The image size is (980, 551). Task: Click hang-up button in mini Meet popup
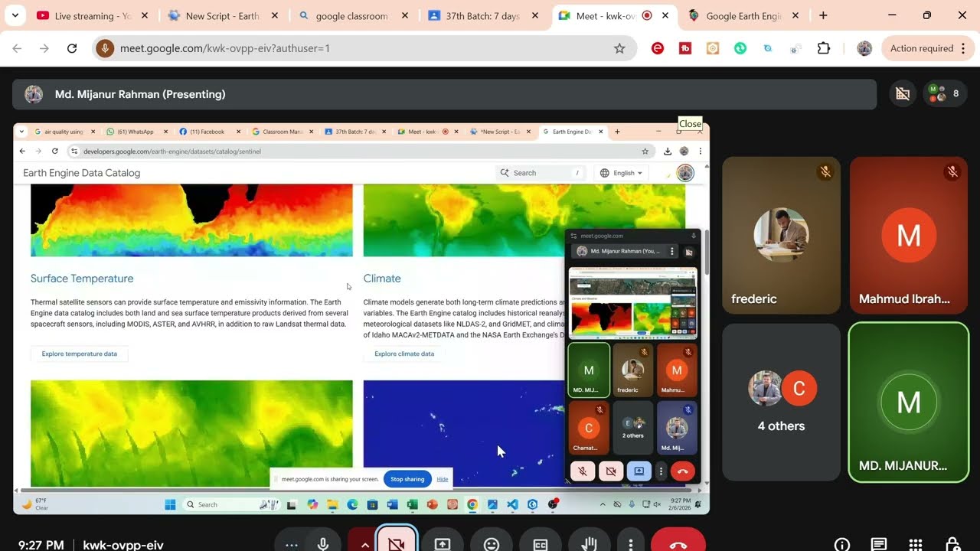tap(683, 471)
